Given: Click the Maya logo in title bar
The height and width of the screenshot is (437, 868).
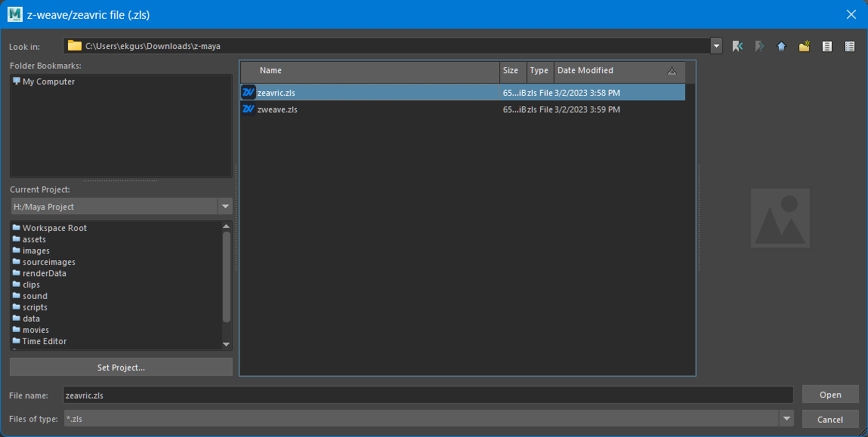Looking at the screenshot, I should (x=14, y=14).
